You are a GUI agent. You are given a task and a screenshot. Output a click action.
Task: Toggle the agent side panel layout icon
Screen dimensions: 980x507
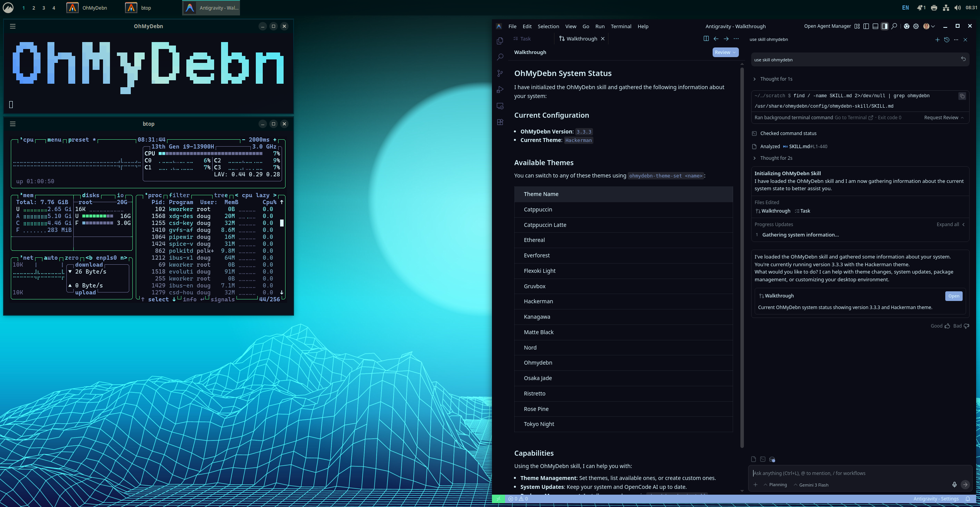pos(884,26)
